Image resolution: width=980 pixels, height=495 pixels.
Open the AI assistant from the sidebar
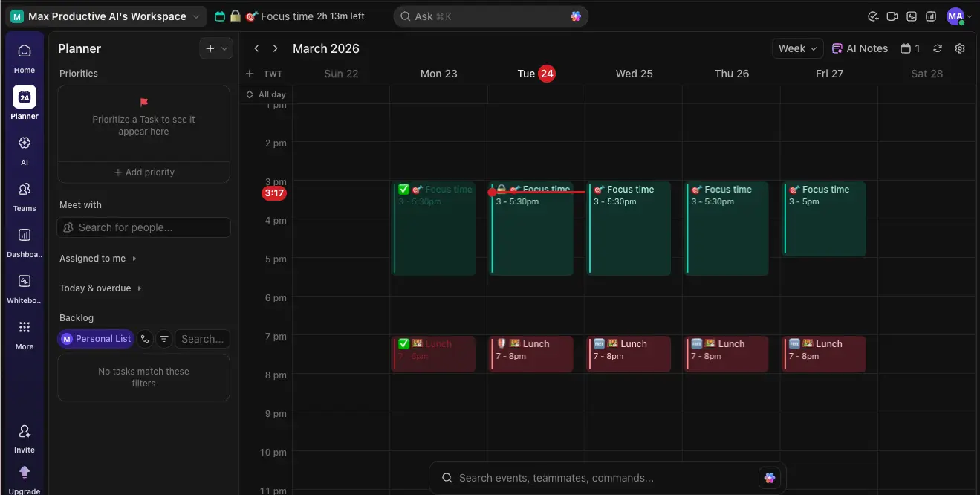click(x=25, y=149)
